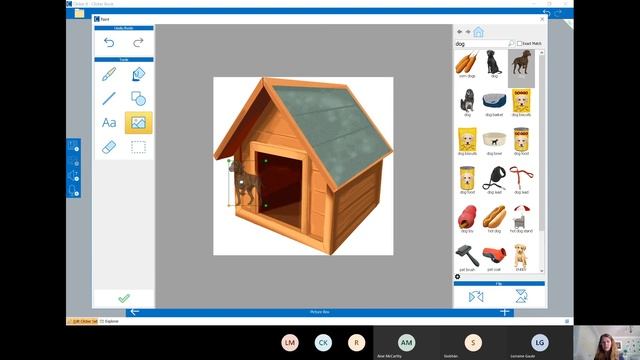Select the placed dog image on canvas
This screenshot has height=360, width=640.
pos(246,182)
